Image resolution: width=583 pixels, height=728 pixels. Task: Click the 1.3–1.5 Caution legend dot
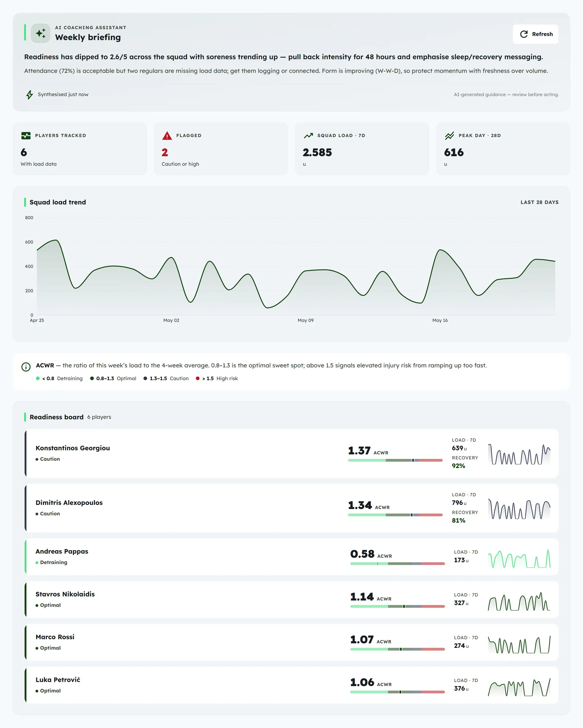(145, 378)
